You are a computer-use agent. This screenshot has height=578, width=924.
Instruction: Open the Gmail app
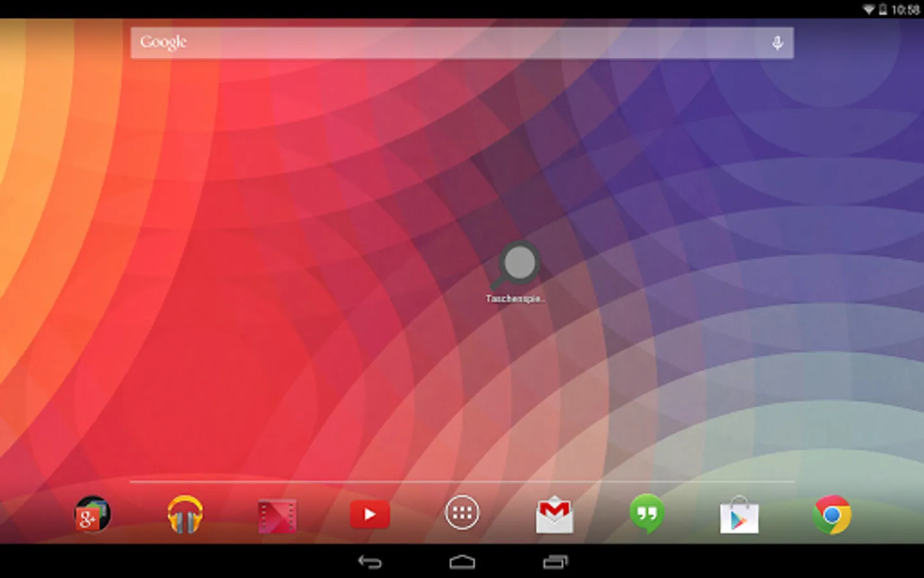(554, 514)
